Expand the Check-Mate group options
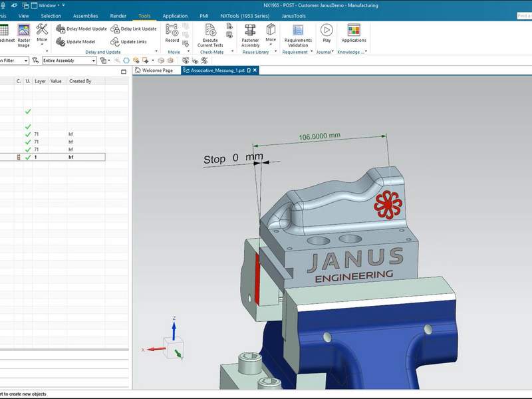The height and width of the screenshot is (399, 532). (232, 52)
